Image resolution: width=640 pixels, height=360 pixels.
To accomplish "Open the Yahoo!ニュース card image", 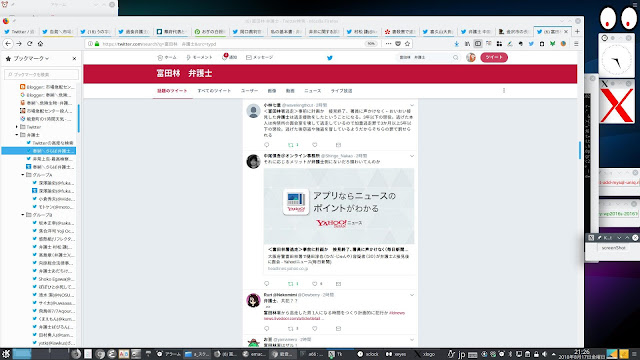I will click(339, 206).
